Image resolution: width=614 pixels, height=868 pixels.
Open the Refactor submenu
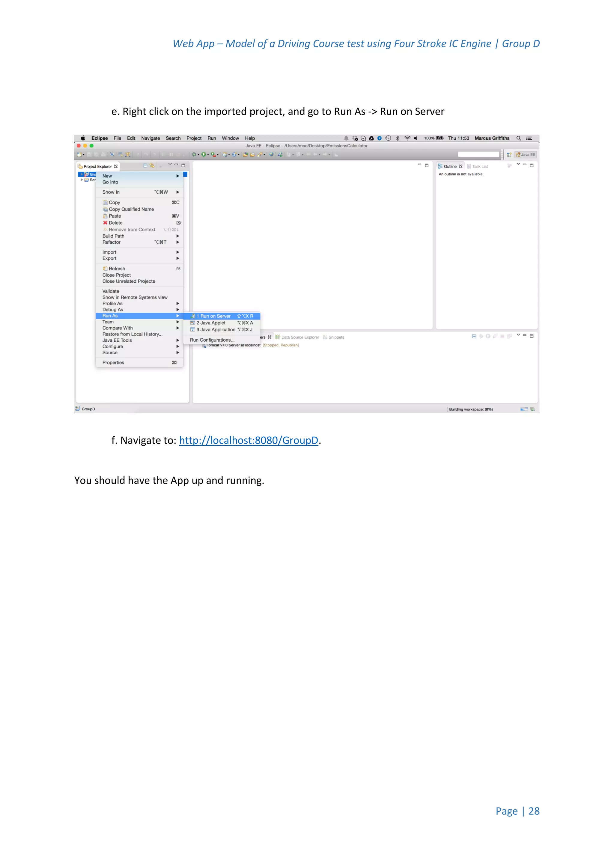pos(139,242)
